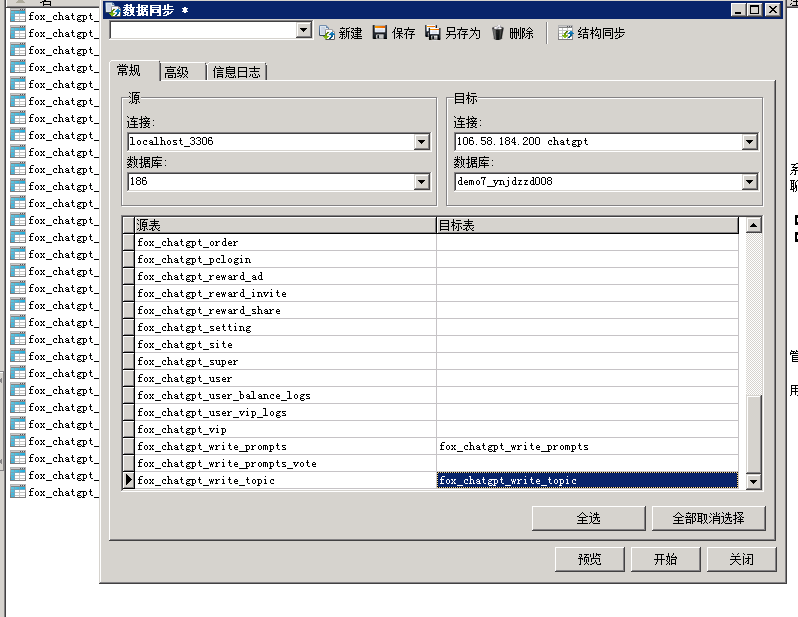
Task: Click the row indicator arrow beside fox_chatgpt_write_topic
Action: click(x=128, y=481)
